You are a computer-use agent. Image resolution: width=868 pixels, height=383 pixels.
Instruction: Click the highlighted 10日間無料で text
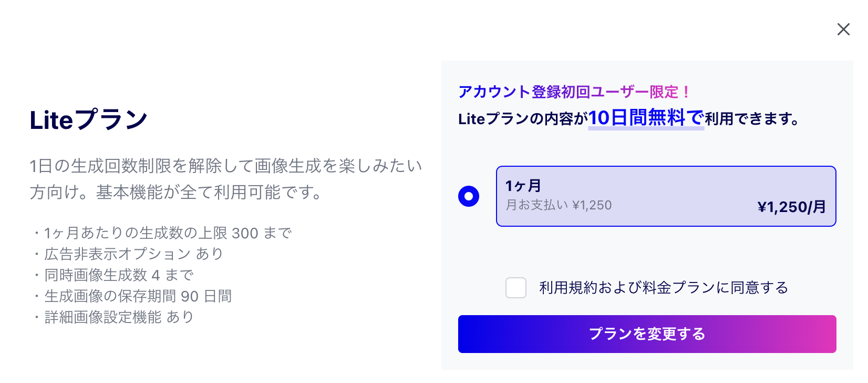pos(646,118)
